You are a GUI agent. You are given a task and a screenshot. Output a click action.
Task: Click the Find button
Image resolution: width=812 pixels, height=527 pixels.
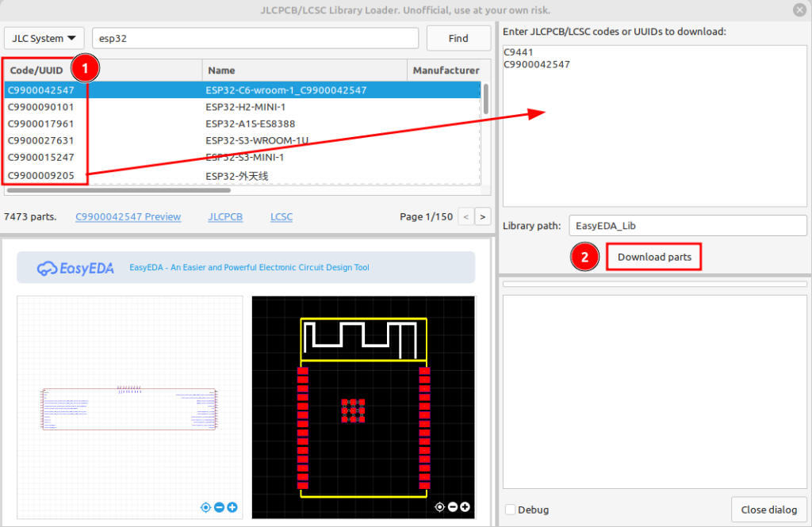(458, 38)
